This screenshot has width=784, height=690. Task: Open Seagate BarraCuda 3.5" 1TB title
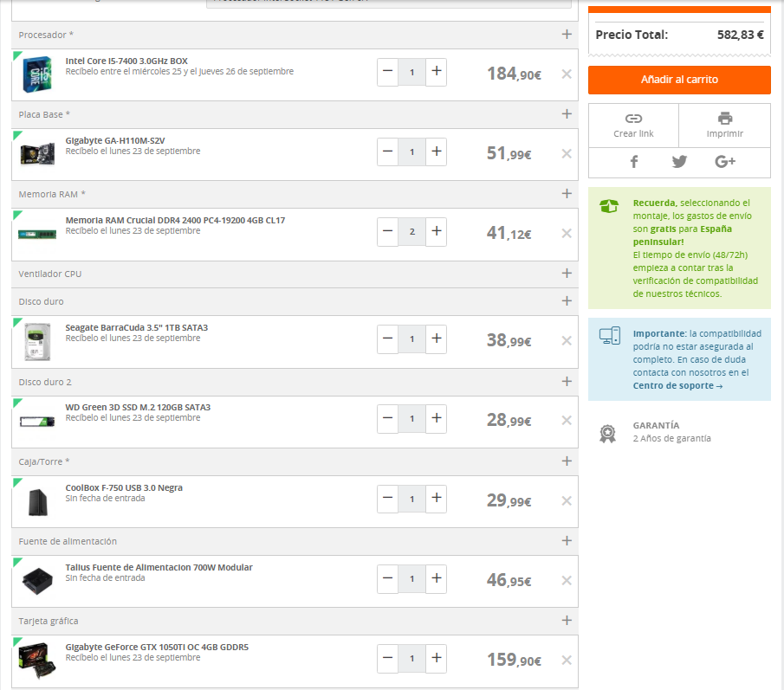pyautogui.click(x=137, y=328)
